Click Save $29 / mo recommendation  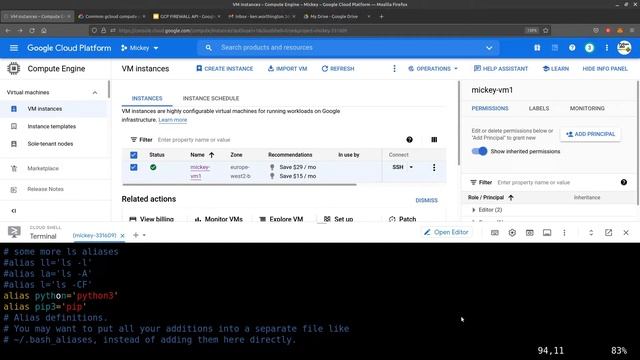[298, 167]
